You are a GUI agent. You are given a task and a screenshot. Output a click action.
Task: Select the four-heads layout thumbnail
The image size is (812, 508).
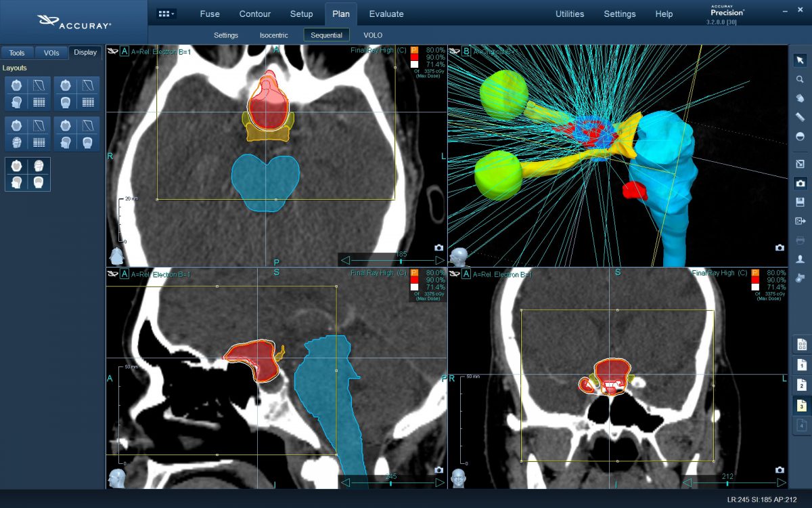28,175
